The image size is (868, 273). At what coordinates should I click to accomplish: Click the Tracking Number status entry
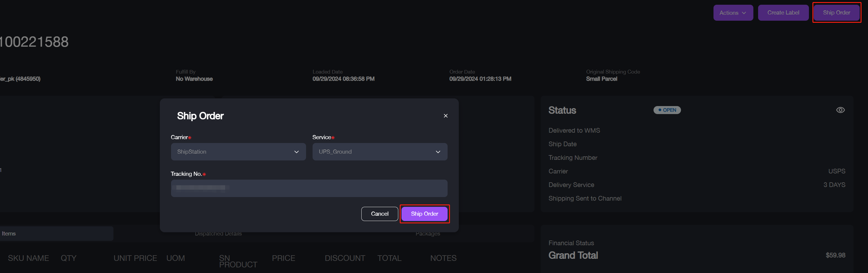click(x=573, y=157)
